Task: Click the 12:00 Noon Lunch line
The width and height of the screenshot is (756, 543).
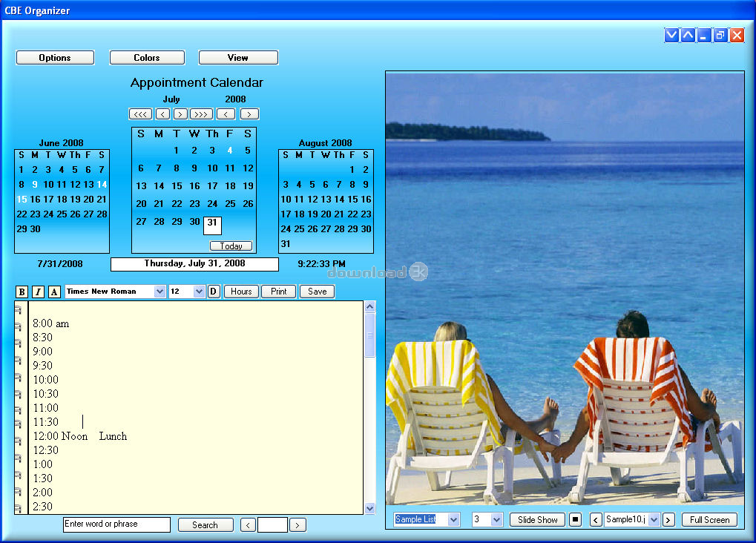Action: point(80,436)
